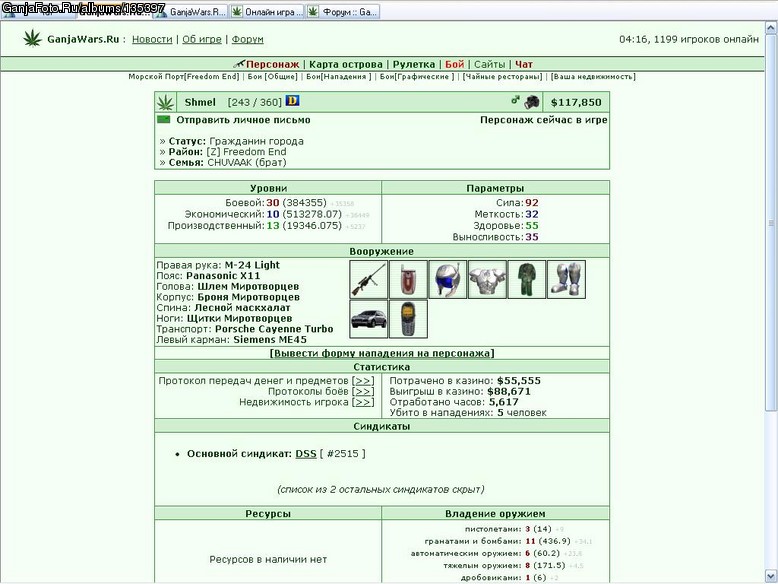The height and width of the screenshot is (584, 778).
Task: Open Сайты in the navigation bar
Action: pos(489,64)
